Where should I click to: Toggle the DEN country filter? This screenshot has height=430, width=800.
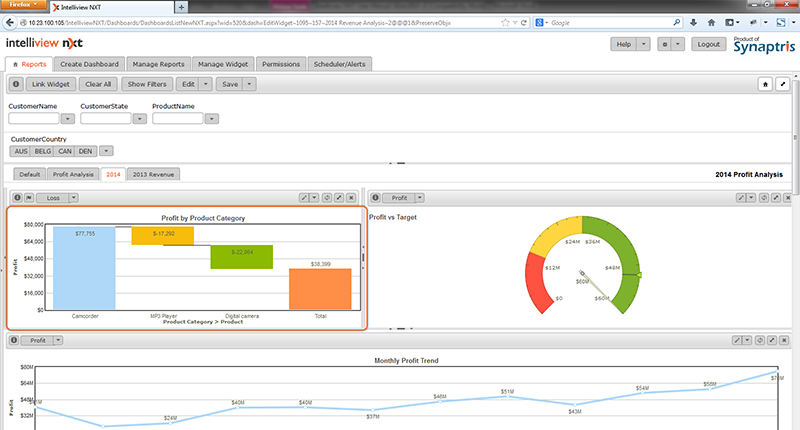(x=86, y=151)
